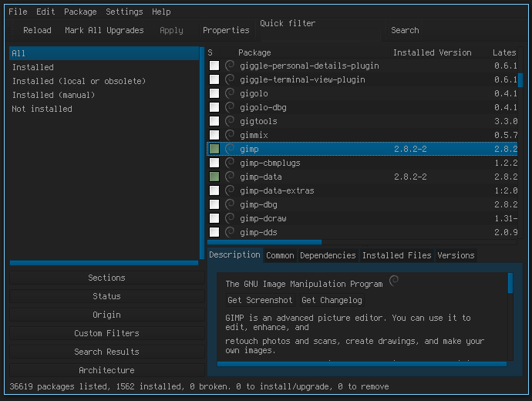Viewport: 532px width, 401px height.
Task: Click the Debian icon beside gigtools
Action: [230, 121]
